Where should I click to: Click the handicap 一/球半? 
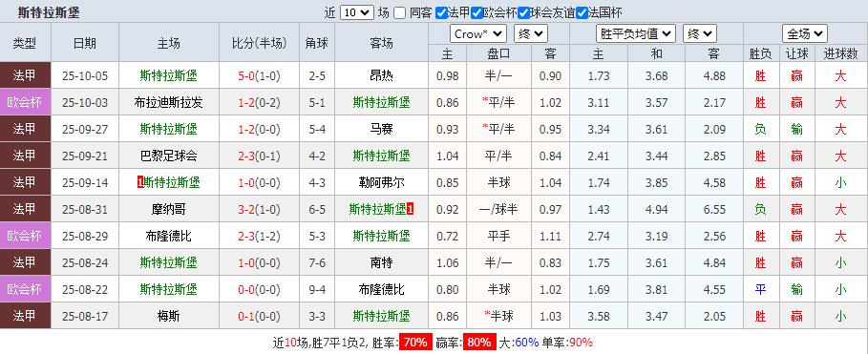click(498, 209)
